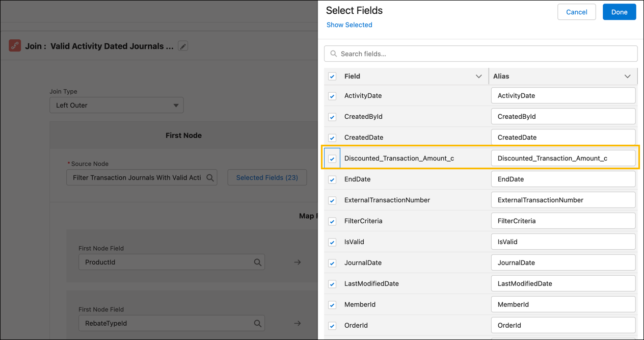This screenshot has width=644, height=340.
Task: Uncheck the ActivityDate field
Action: point(332,96)
